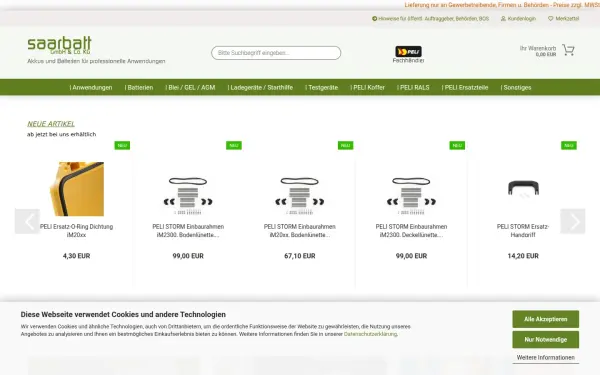Open the Datenschutzerklärung link
Image resolution: width=600 pixels, height=375 pixels.
point(370,334)
